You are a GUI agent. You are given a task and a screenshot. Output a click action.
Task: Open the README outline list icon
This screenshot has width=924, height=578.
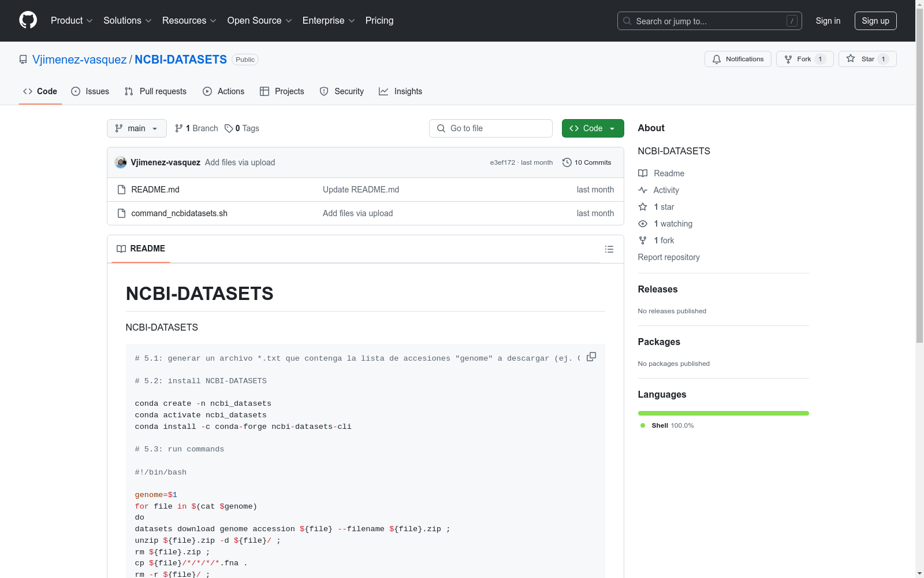pyautogui.click(x=609, y=249)
